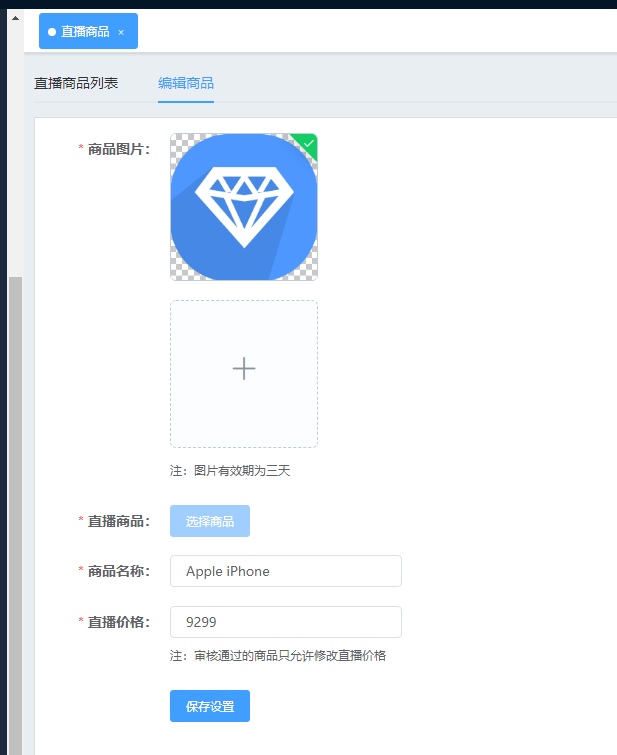Open the 编辑商品 tab
The height and width of the screenshot is (755, 617).
coord(186,83)
